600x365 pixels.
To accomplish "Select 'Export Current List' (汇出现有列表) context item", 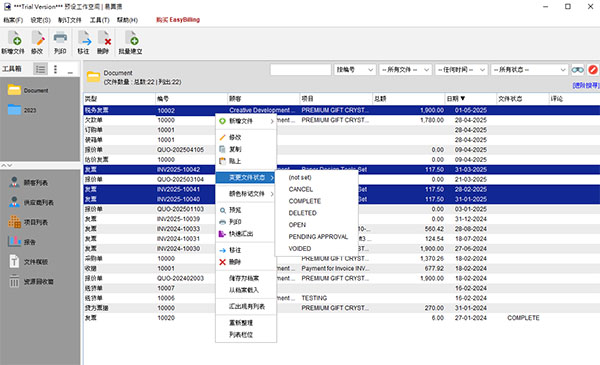I will pos(246,306).
